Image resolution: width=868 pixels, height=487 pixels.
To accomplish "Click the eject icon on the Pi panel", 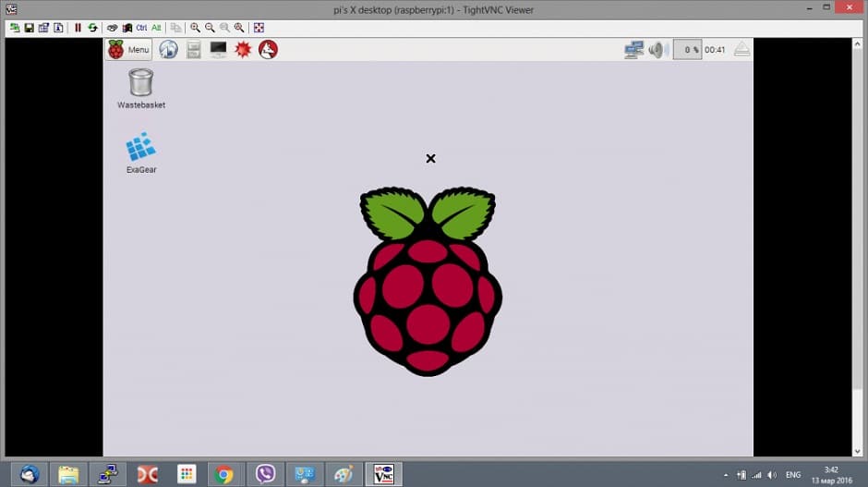I will point(741,50).
